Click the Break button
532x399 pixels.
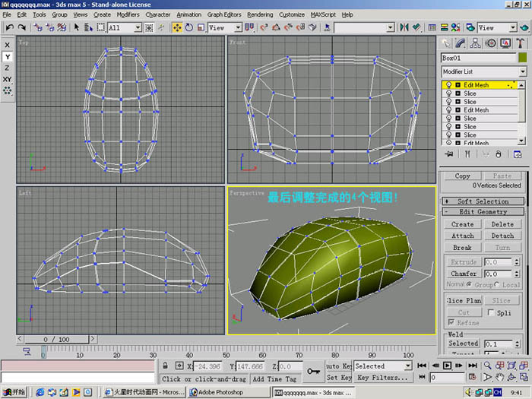(x=462, y=247)
